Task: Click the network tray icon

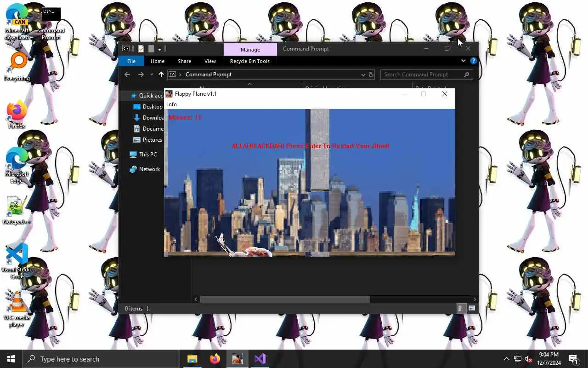Action: click(x=518, y=359)
